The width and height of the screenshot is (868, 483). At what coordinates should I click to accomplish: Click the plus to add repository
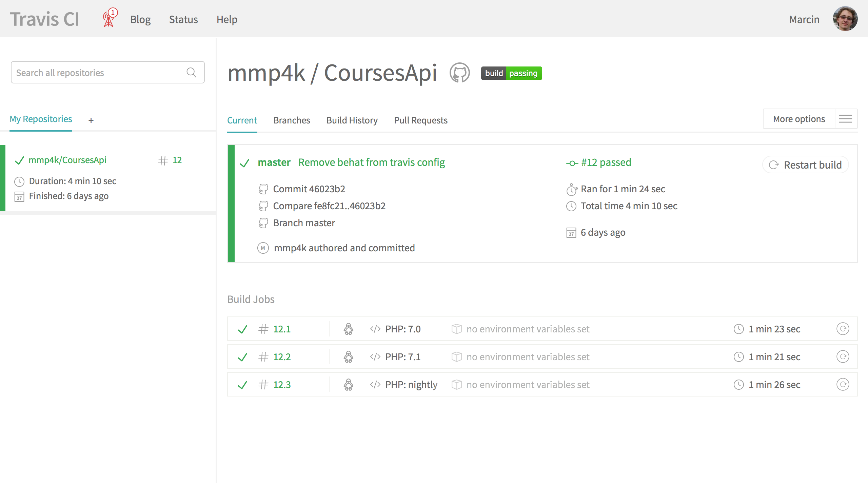click(x=91, y=120)
